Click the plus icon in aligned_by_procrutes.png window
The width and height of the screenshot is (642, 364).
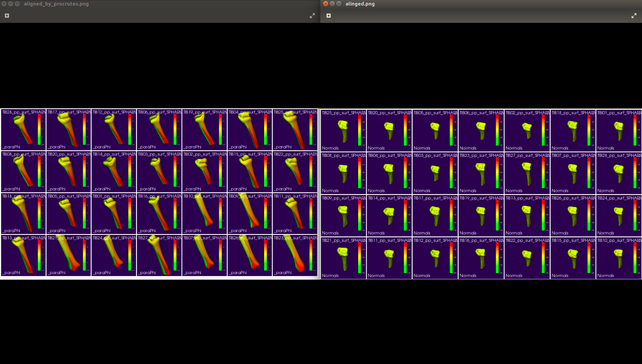7,16
